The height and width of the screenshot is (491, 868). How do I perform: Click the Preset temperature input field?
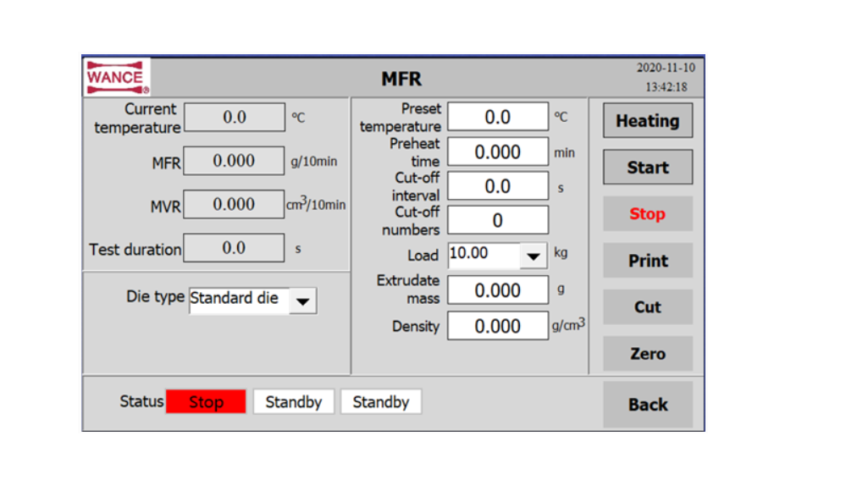pyautogui.click(x=498, y=118)
